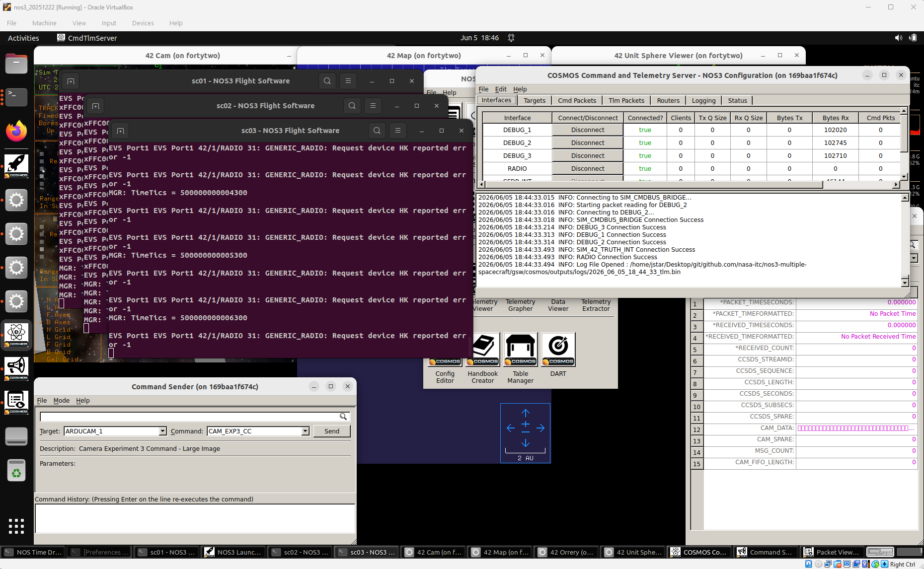Disconnect the RADIO interface
The height and width of the screenshot is (569, 924).
click(x=588, y=169)
